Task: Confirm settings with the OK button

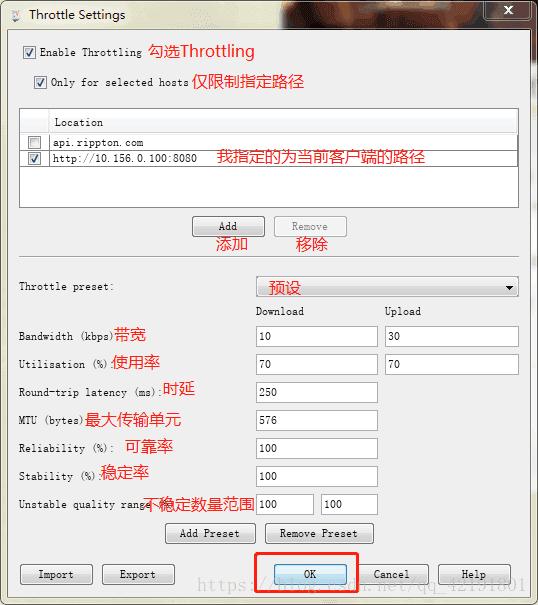Action: [x=310, y=575]
